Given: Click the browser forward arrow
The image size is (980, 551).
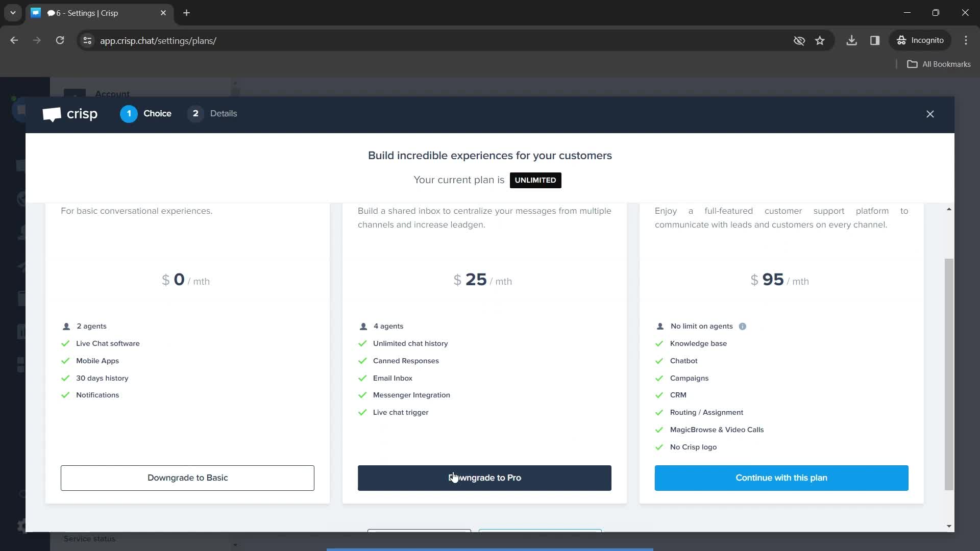Looking at the screenshot, I should pos(37,40).
